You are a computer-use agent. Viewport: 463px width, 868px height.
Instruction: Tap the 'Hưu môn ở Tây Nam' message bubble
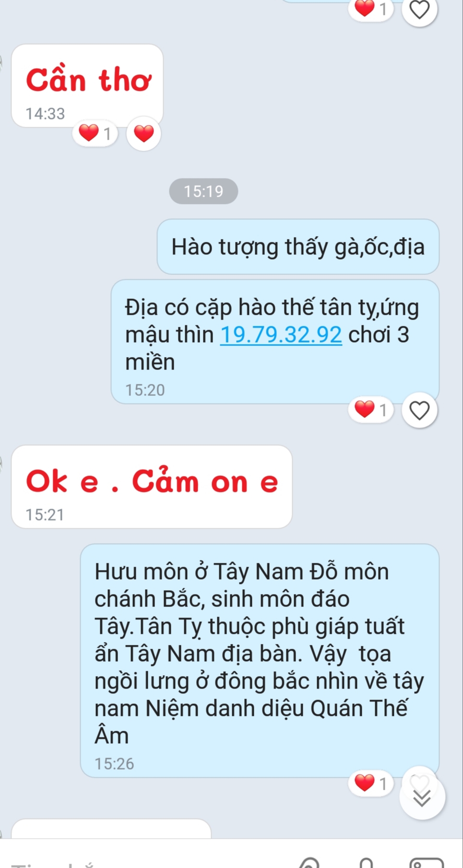click(260, 661)
